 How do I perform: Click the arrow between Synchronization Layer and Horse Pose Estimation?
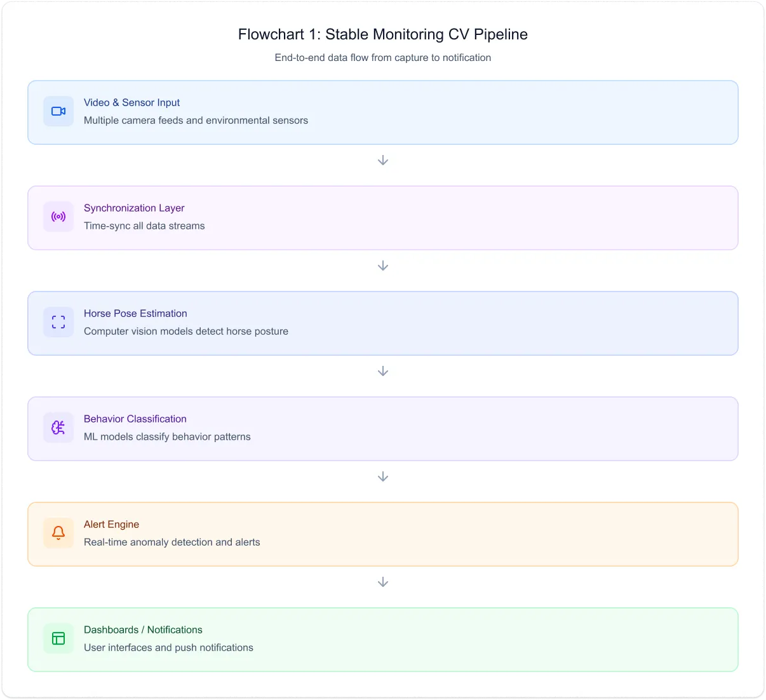click(382, 265)
